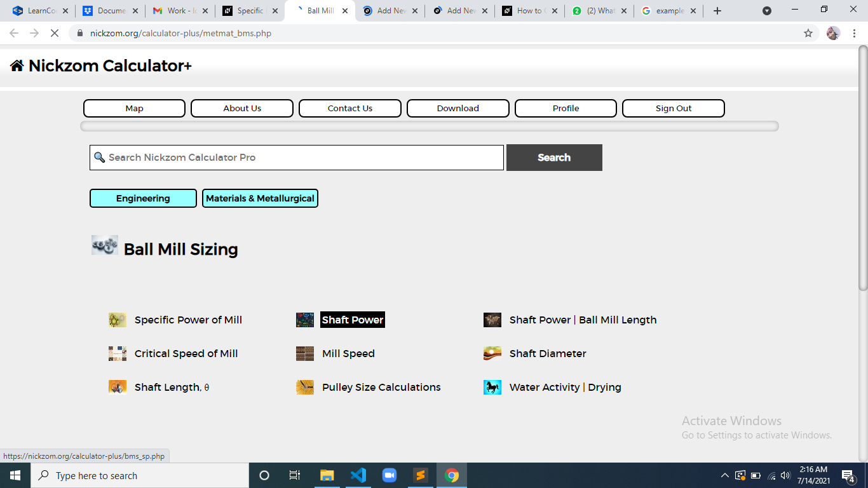Screen dimensions: 868x488
Task: Click the Map button
Action: tap(134, 109)
